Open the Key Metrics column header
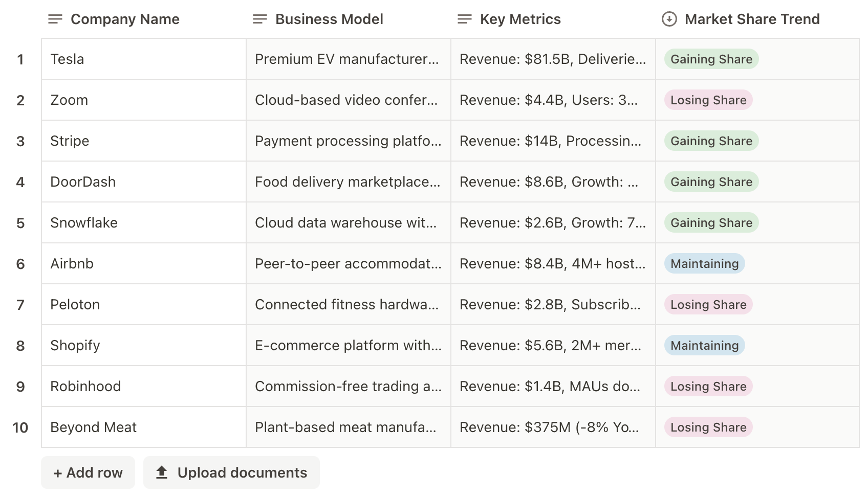Screen dimensions: 868x497 pyautogui.click(x=553, y=19)
